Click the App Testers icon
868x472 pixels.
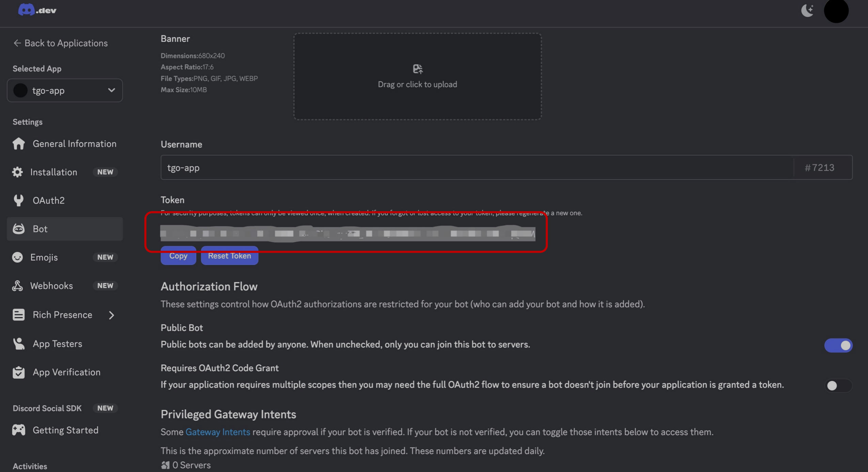click(x=19, y=343)
